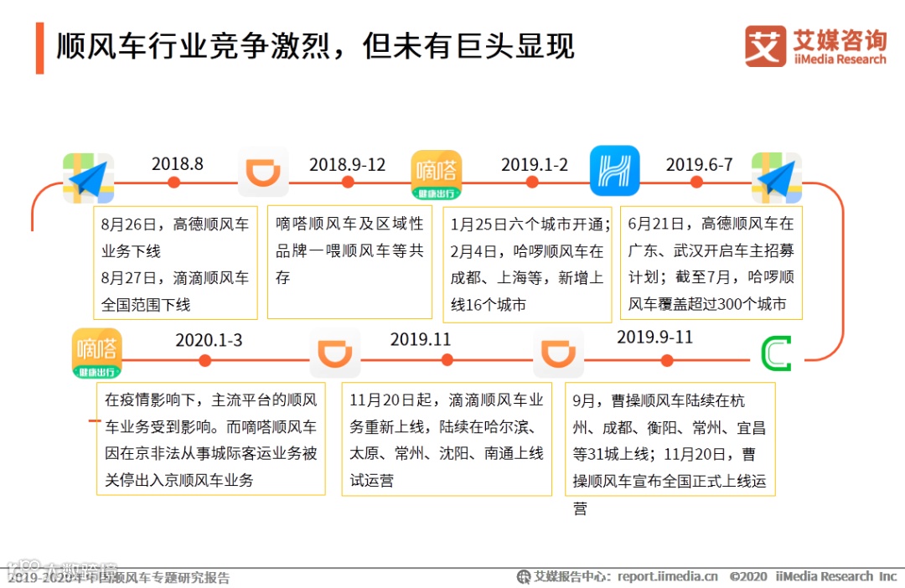Viewport: 905px width, 588px height.
Task: Click the Amap icon after 2019.6-7
Action: [777, 178]
